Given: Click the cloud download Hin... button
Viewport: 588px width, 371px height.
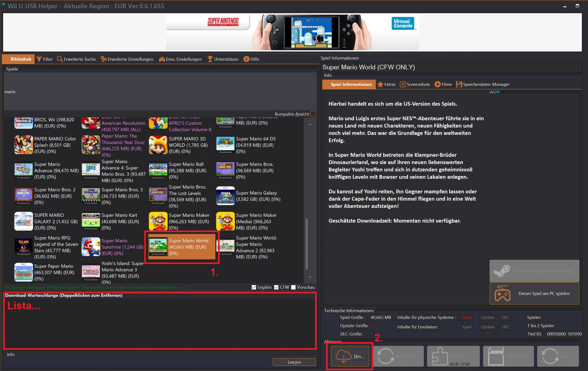Looking at the screenshot, I should click(350, 356).
